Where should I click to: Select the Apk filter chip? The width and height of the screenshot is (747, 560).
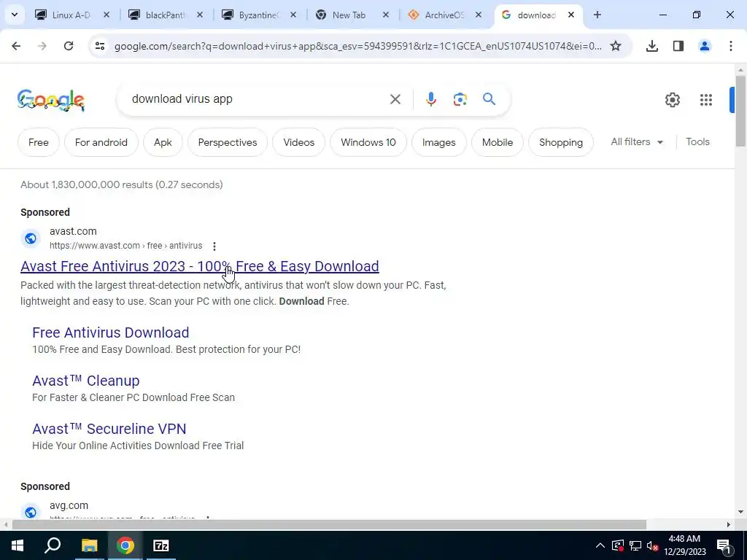(x=163, y=142)
